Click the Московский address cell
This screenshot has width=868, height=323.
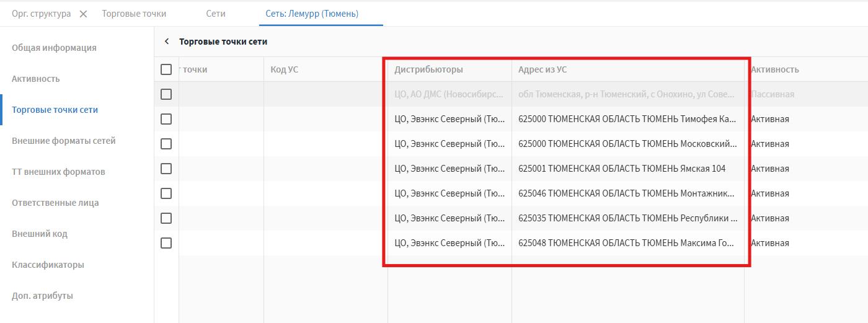627,144
